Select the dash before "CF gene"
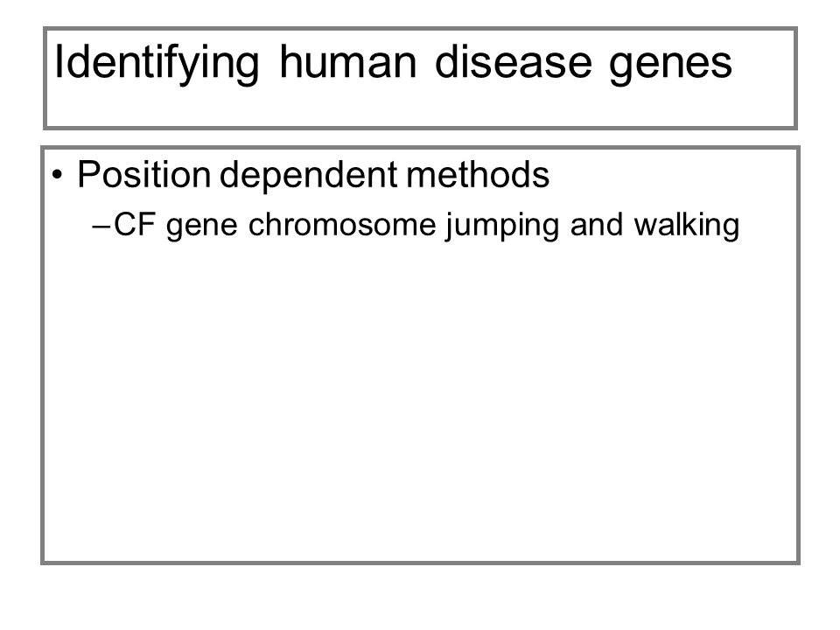Viewport: 840px width, 630px height. [101, 226]
